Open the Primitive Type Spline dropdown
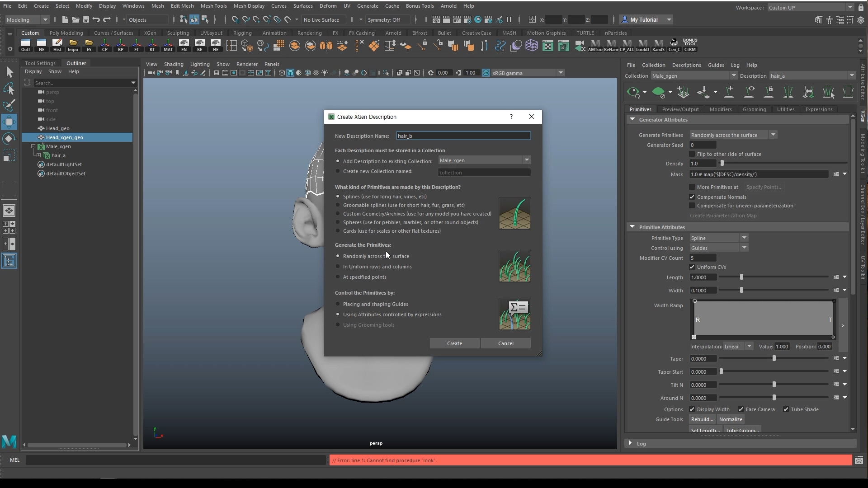The height and width of the screenshot is (488, 868). tap(718, 238)
